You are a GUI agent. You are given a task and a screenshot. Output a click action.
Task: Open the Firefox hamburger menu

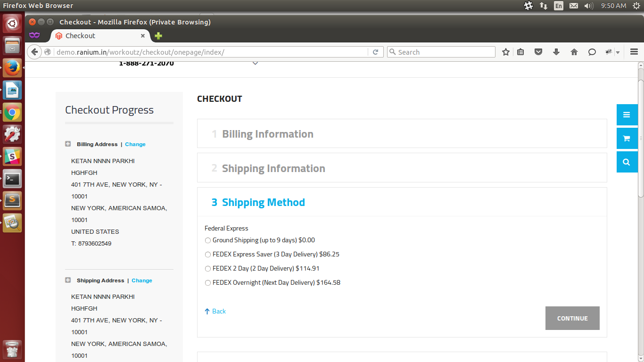634,52
